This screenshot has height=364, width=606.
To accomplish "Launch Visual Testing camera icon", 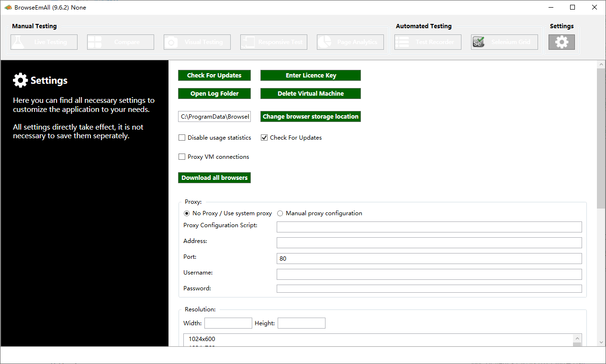I will click(x=171, y=42).
